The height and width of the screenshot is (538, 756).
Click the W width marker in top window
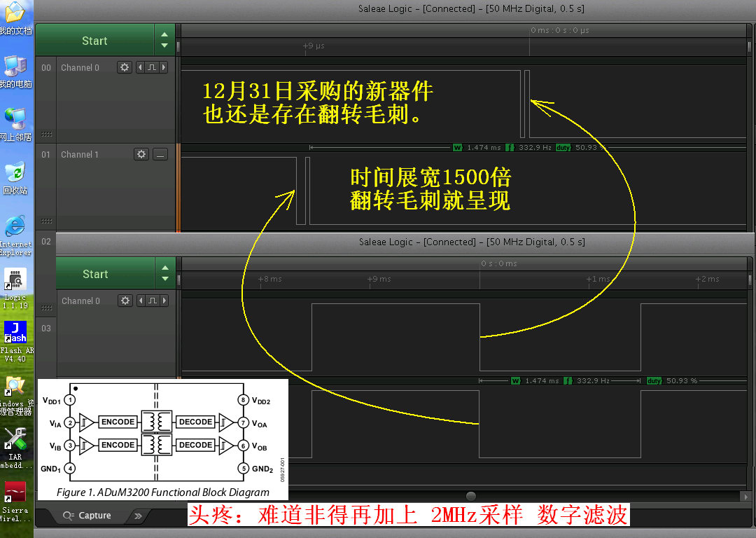coord(458,148)
